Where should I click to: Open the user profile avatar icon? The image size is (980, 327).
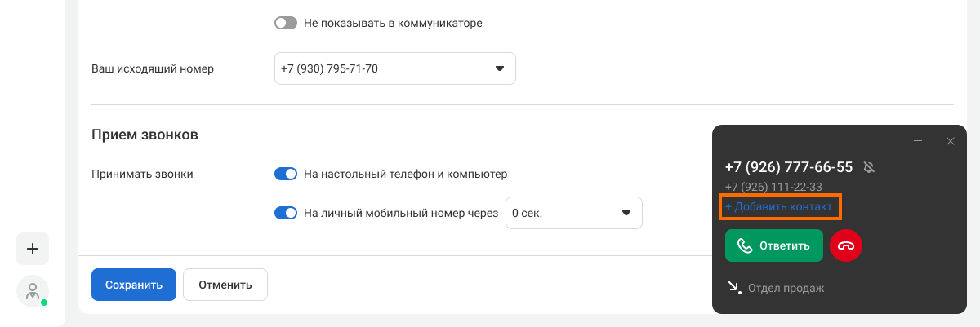click(x=33, y=291)
